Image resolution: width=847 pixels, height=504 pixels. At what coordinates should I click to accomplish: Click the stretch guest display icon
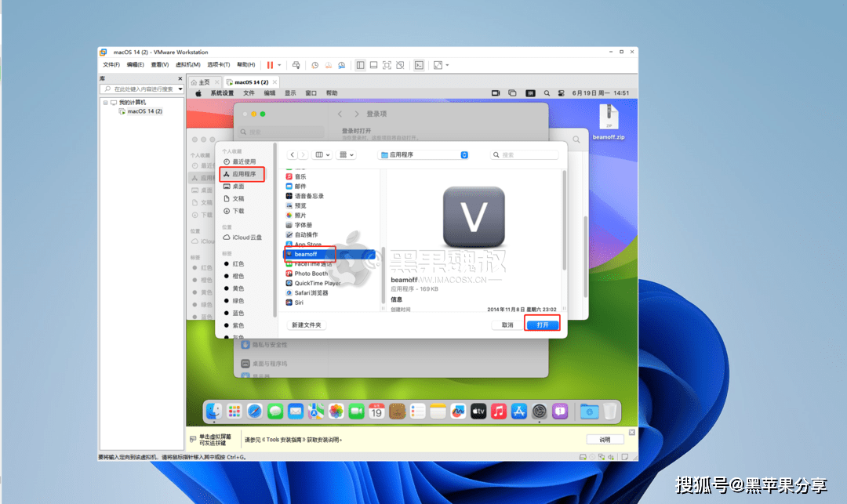pos(438,65)
